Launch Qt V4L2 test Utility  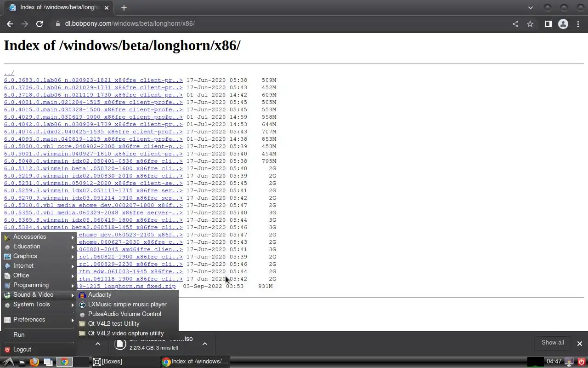(x=127, y=324)
